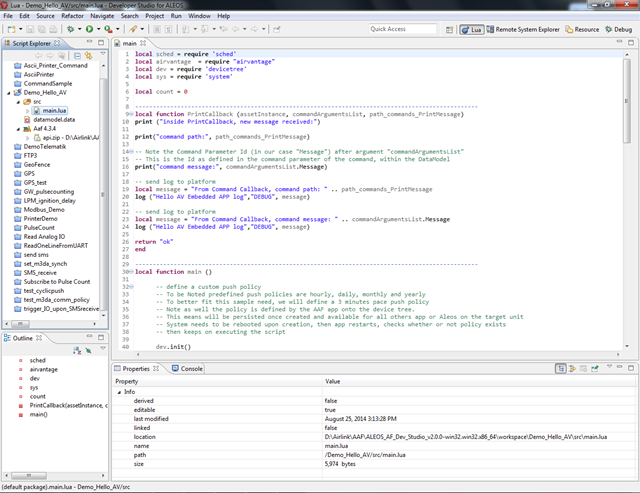Open the External Tools dropdown arrow
The image size is (640, 493).
pyautogui.click(x=118, y=29)
